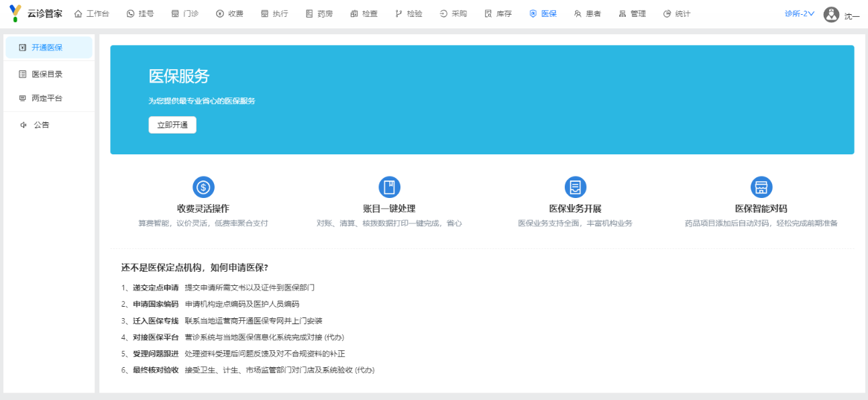Viewport: 868px width, 400px height.
Task: Open 公告 announcements in the sidebar
Action: click(x=41, y=125)
